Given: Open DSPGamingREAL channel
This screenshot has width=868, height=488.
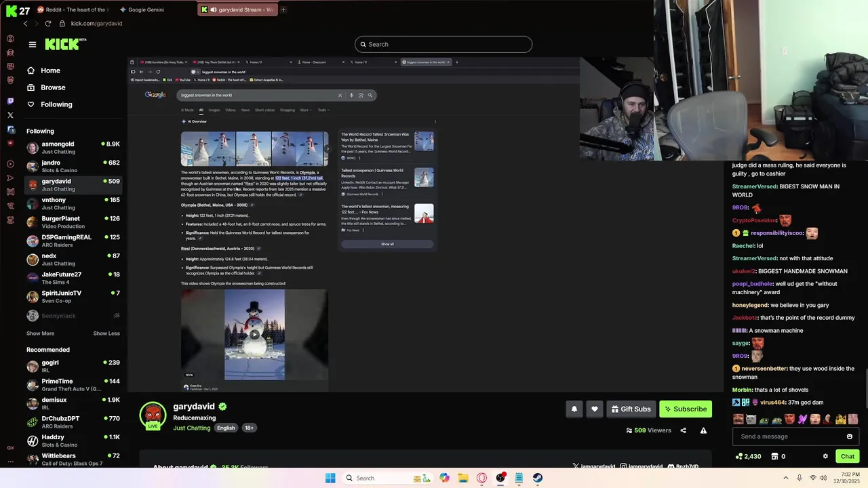Looking at the screenshot, I should click(73, 241).
